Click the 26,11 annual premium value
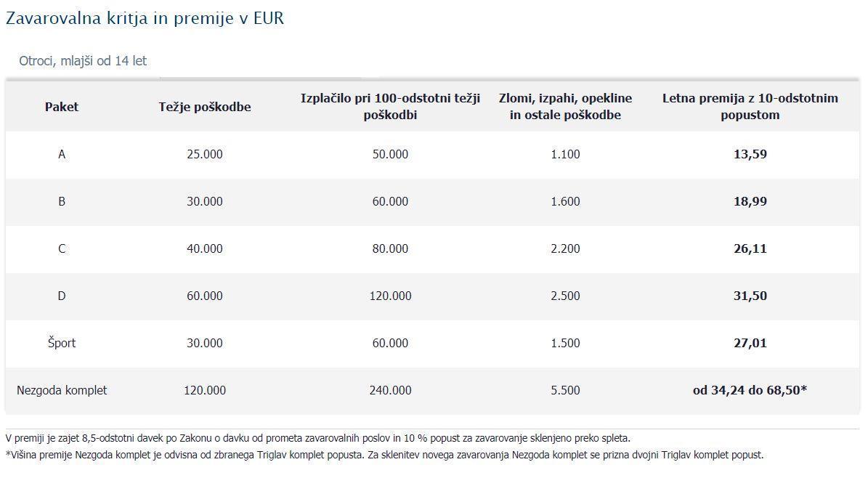This screenshot has height=478, width=868. (750, 248)
